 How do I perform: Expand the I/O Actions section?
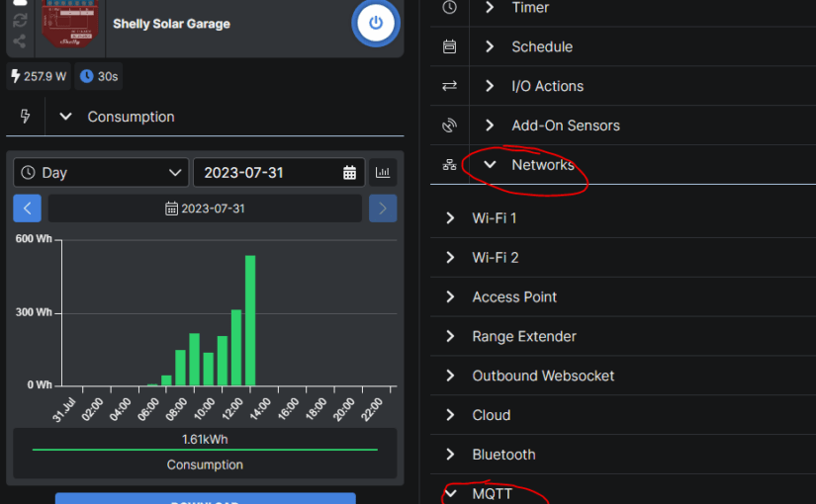coord(490,86)
